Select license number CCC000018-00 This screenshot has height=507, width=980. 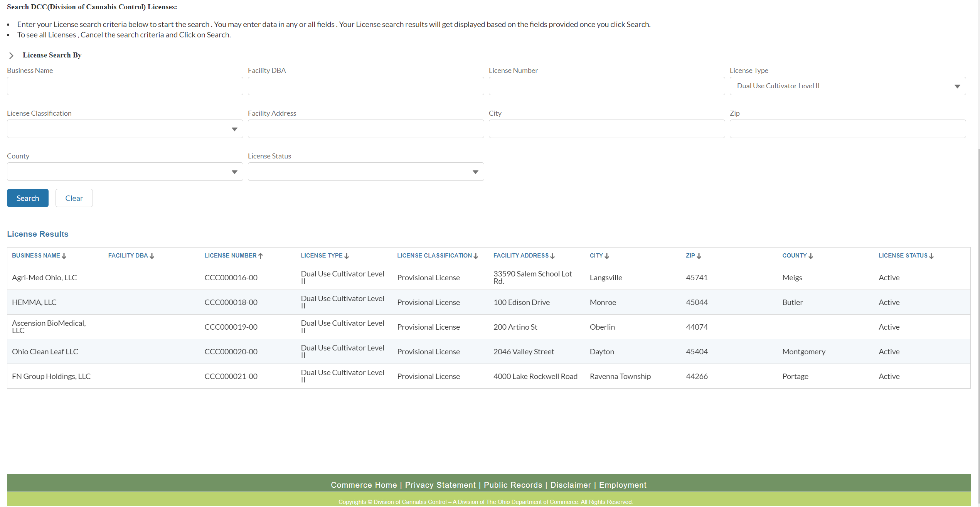231,302
